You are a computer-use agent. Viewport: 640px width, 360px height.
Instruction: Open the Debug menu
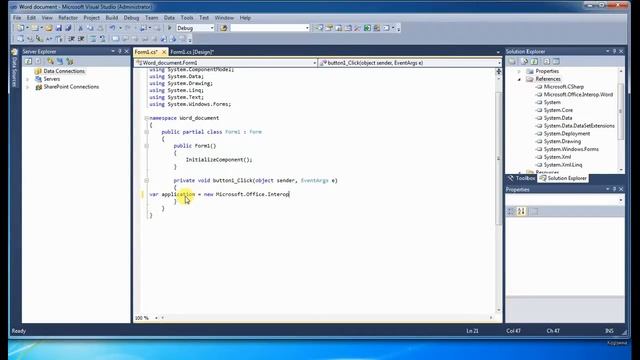tap(131, 18)
